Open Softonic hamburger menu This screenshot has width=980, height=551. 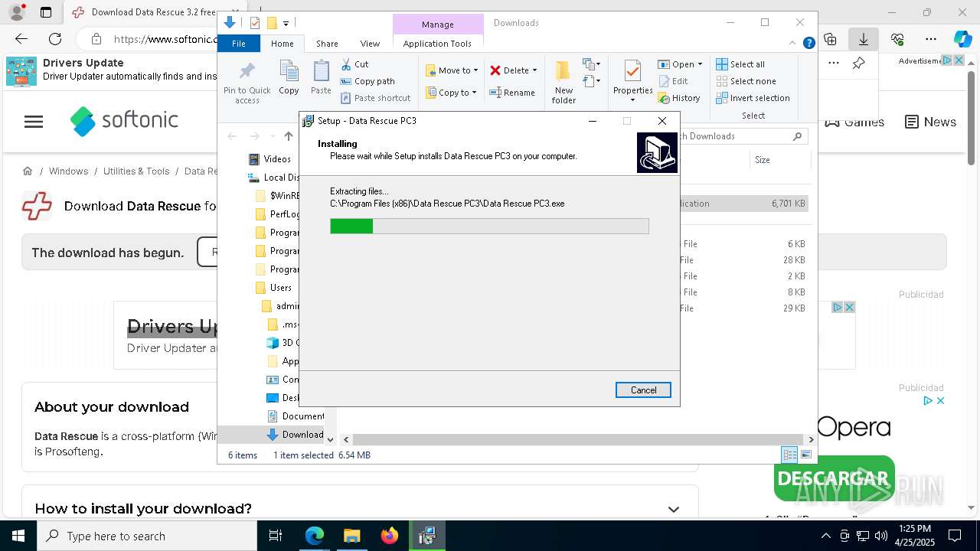[x=34, y=122]
